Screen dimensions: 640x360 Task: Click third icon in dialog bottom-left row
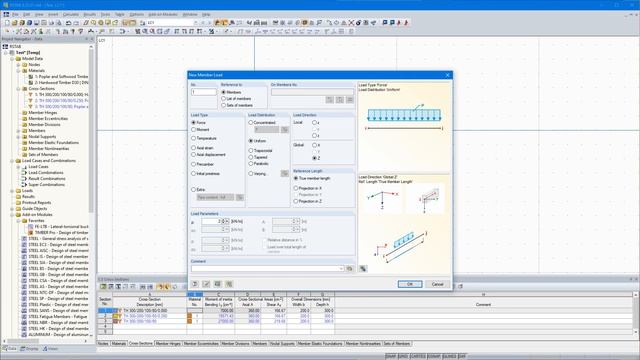point(218,284)
